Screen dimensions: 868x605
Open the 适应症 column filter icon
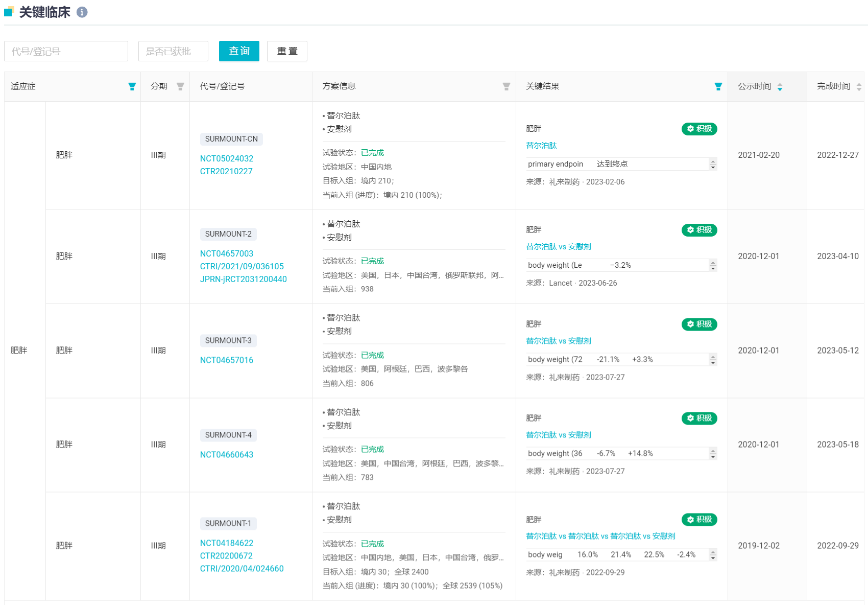point(132,87)
